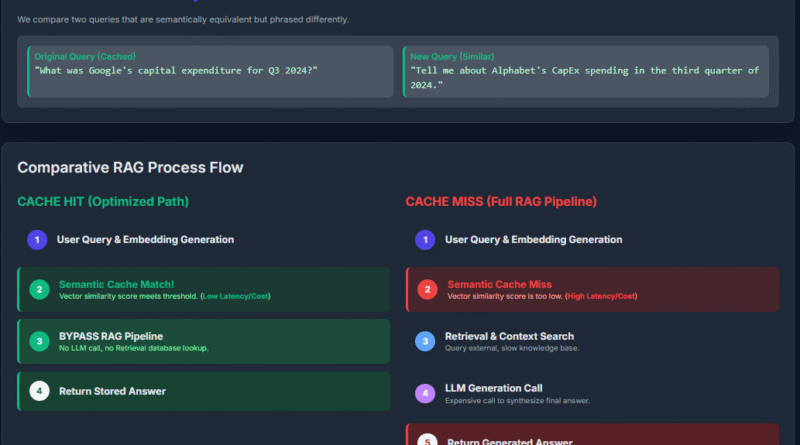Click the Low Latency/Cost label
Image resolution: width=800 pixels, height=445 pixels.
(236, 296)
